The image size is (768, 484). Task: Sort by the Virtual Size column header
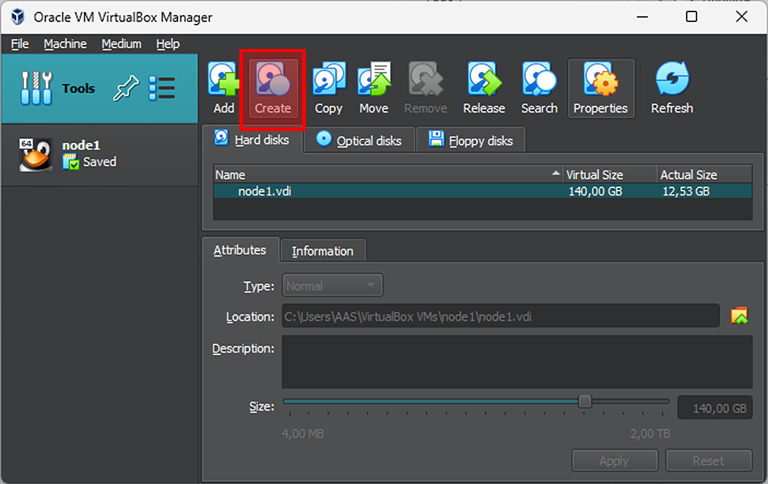(610, 175)
